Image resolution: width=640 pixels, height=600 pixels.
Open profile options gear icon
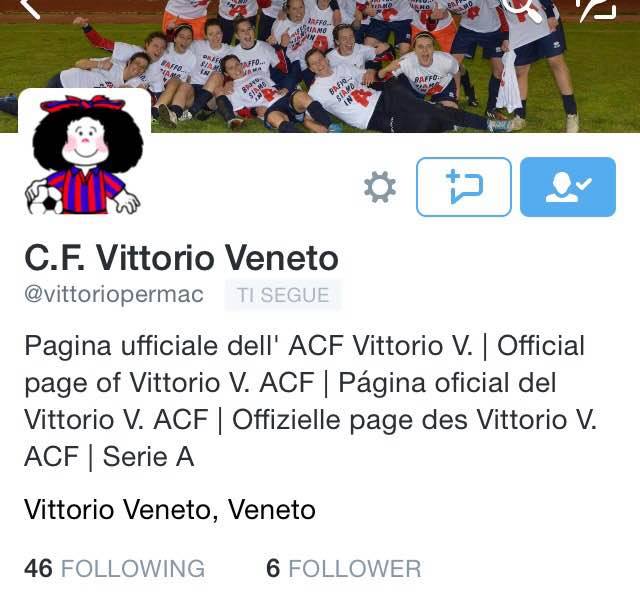pos(380,187)
